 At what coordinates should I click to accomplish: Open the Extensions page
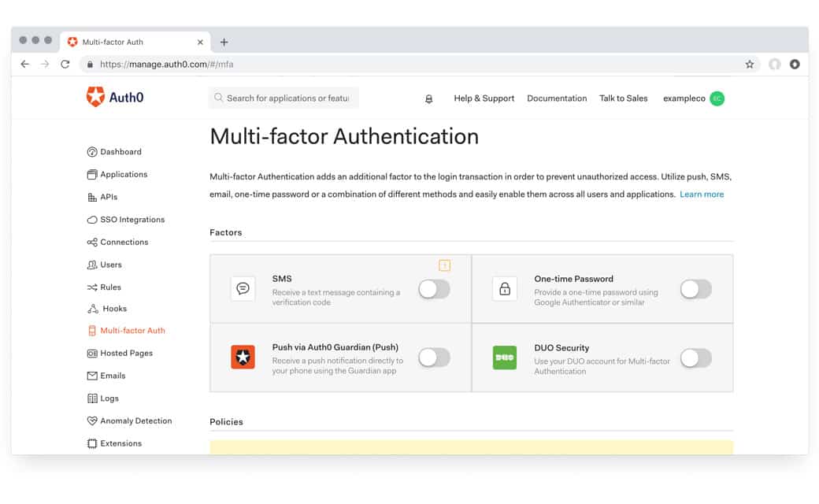pos(120,443)
